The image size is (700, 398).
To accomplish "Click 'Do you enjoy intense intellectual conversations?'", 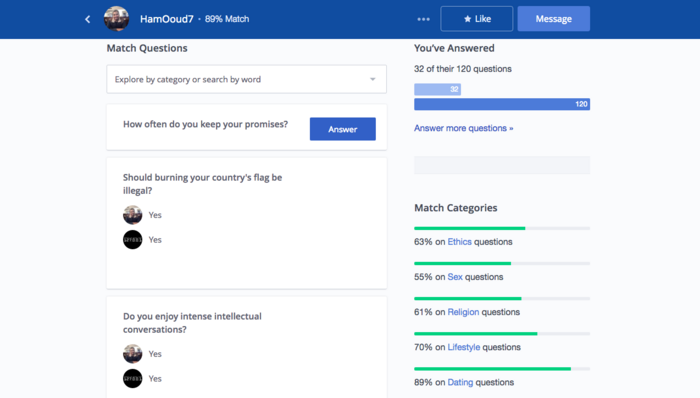I will 192,323.
